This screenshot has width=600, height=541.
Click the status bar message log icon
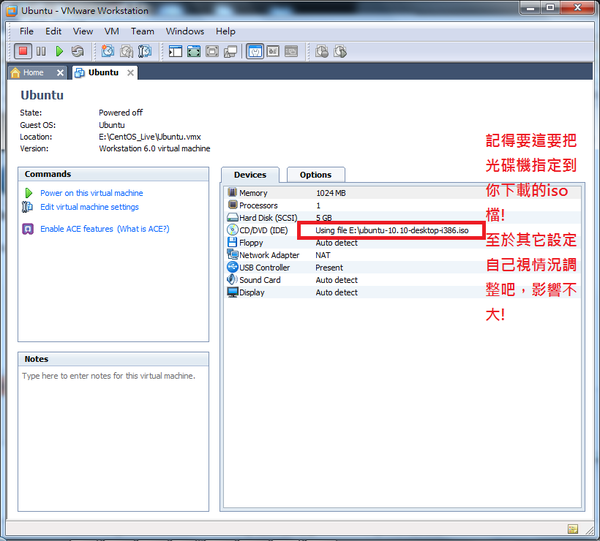coord(572,529)
